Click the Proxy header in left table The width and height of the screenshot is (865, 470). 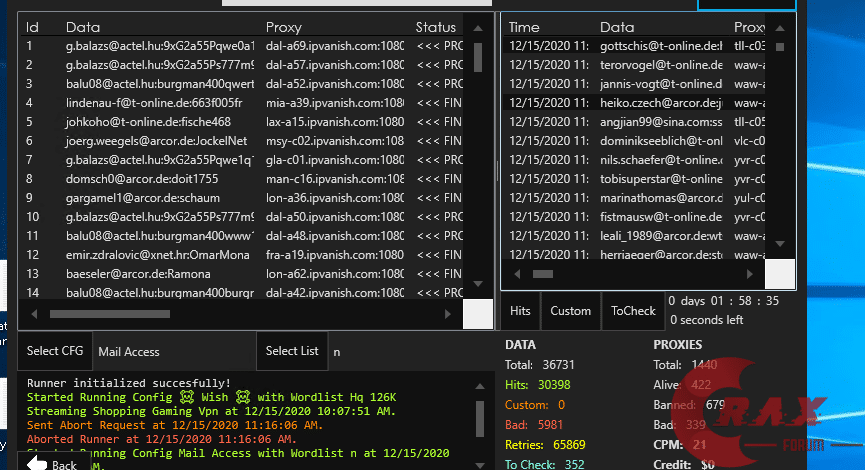tap(284, 27)
